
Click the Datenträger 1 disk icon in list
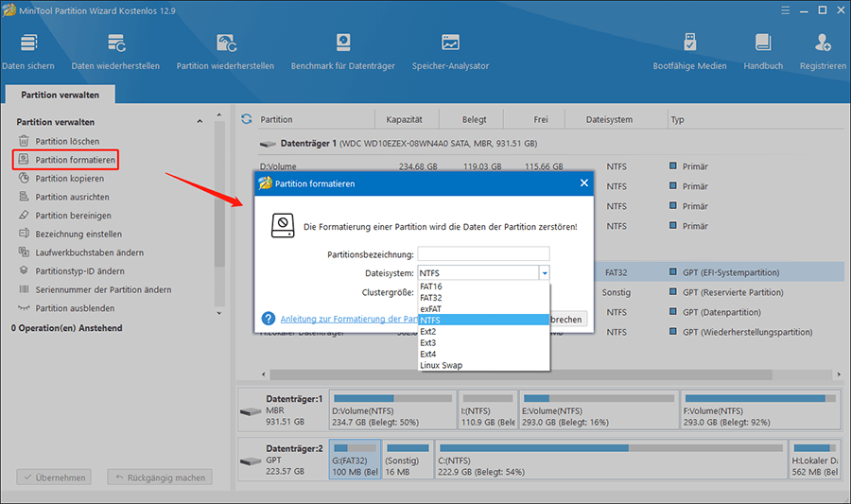(268, 144)
